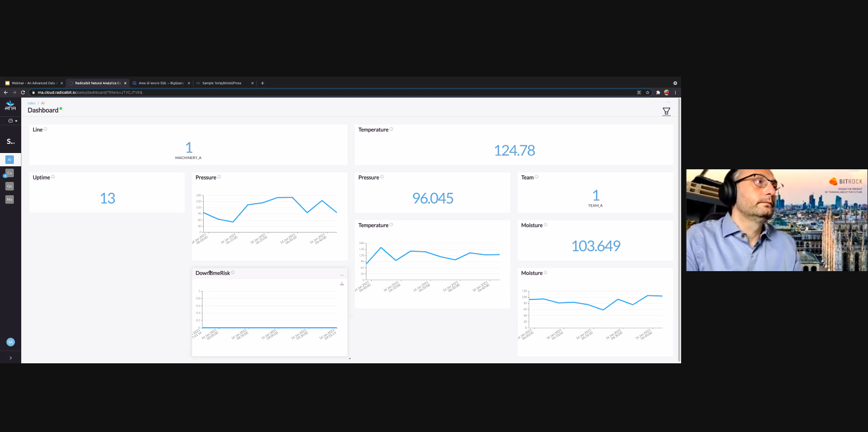
Task: Click info icon next to Team
Action: tap(536, 177)
